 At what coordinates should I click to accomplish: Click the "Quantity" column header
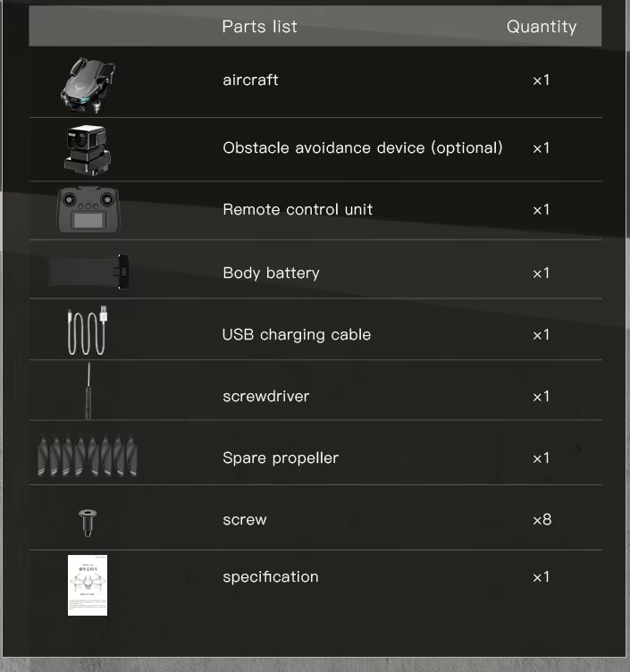coord(542,27)
